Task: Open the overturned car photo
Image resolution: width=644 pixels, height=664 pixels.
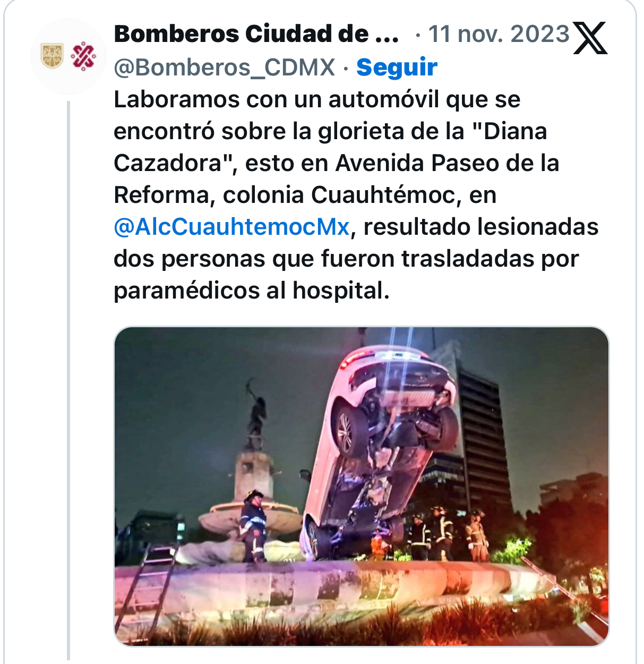Action: pos(362,486)
